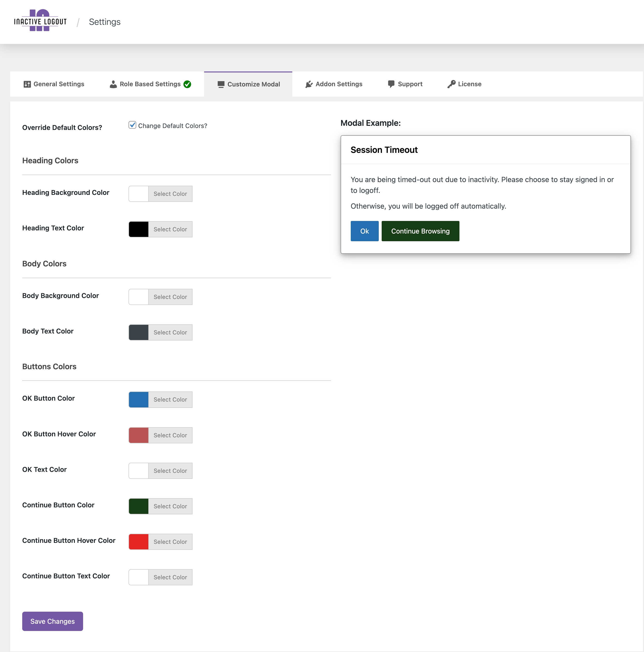
Task: Click the OK Button Hover Color swatch
Action: click(x=139, y=435)
